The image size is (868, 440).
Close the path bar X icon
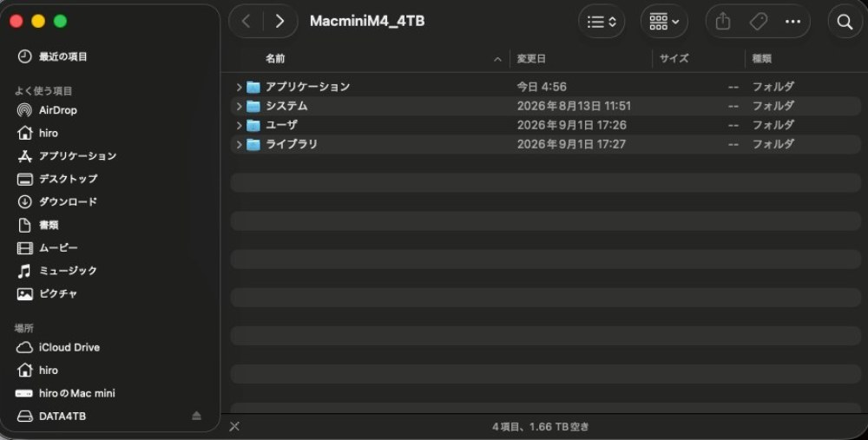click(234, 426)
